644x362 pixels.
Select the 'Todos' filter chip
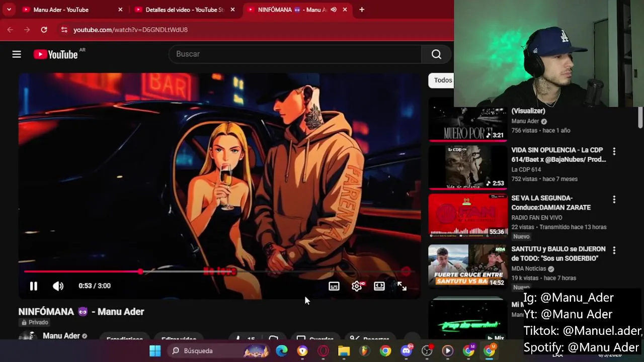click(442, 80)
